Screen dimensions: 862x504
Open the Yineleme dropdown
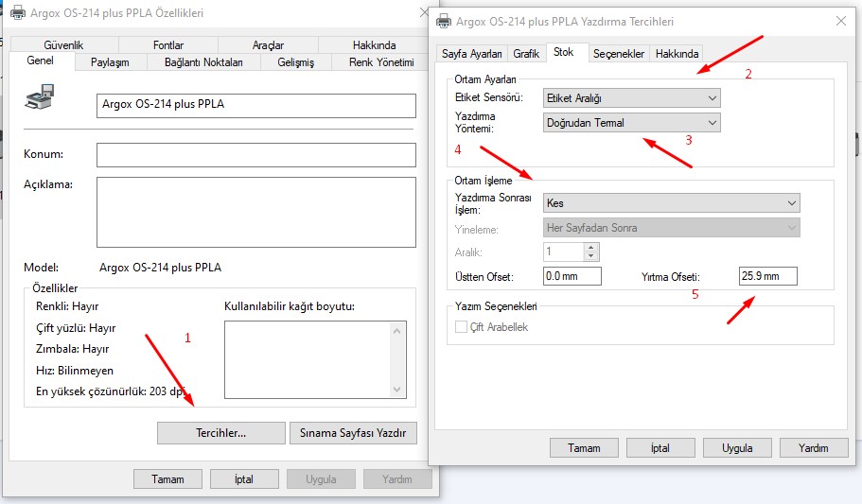click(671, 228)
